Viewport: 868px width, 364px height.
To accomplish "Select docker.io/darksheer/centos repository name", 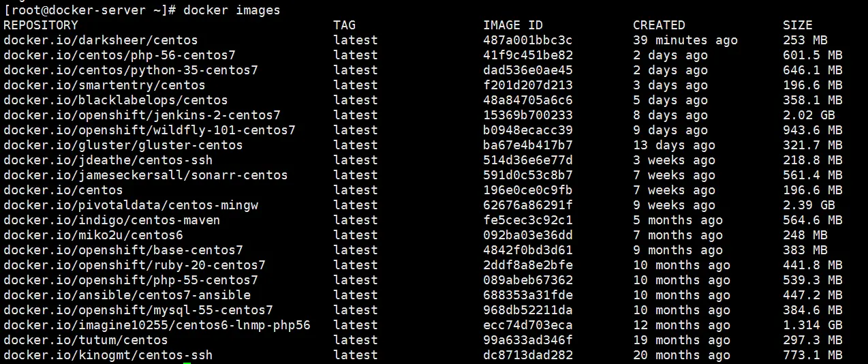I will [101, 40].
